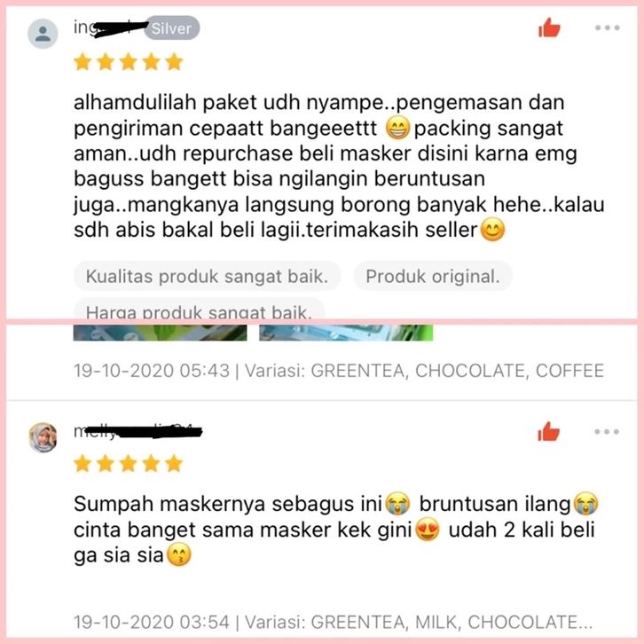
Task: Expand truncated 'GREENTEA, MILK, CHOCOLATE...' variation
Action: [452, 622]
